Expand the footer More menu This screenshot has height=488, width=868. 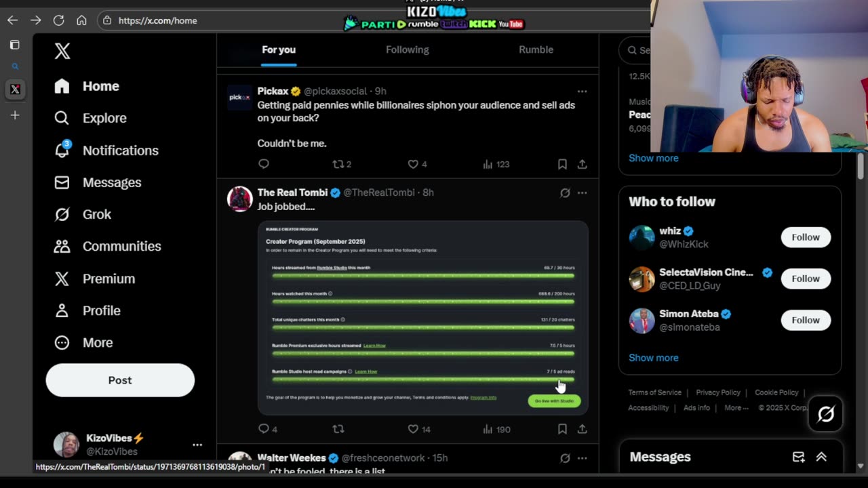click(x=736, y=408)
